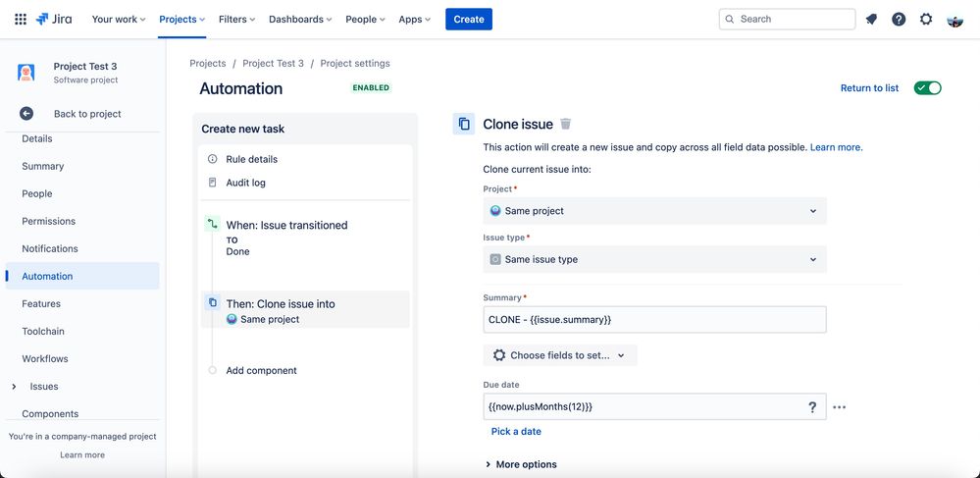Click the Issue transitioned trigger icon

(x=213, y=224)
